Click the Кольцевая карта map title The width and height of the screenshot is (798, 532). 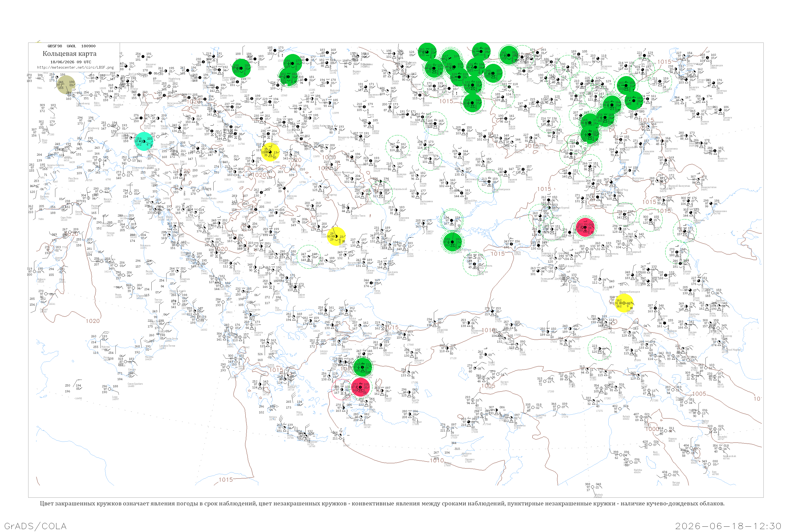69,54
